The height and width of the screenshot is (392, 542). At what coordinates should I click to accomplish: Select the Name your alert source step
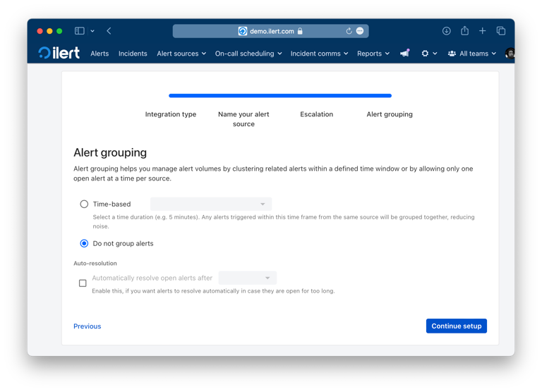point(243,119)
